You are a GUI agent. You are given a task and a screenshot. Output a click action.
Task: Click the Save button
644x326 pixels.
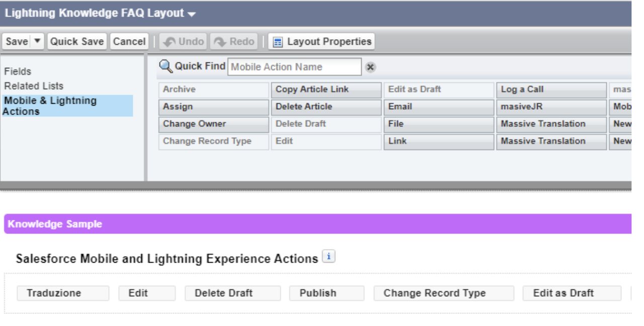pyautogui.click(x=17, y=41)
